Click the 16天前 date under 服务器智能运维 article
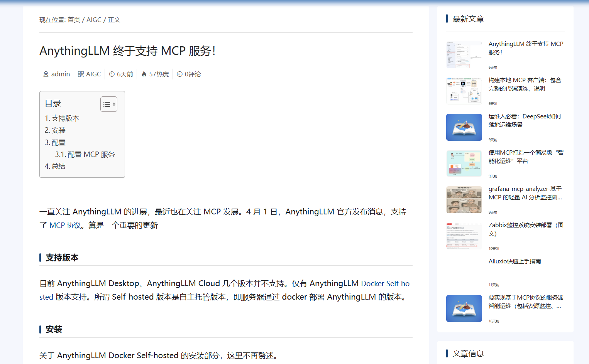589x364 pixels. coord(494,321)
